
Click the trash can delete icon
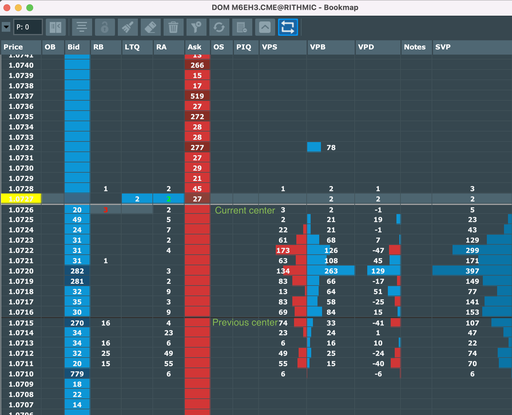pos(173,27)
